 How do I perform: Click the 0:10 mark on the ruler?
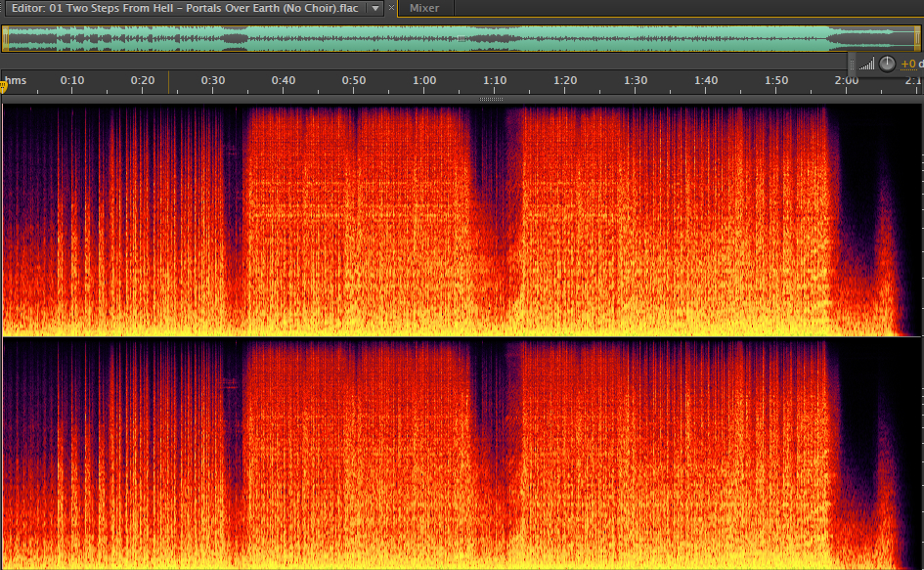point(72,80)
